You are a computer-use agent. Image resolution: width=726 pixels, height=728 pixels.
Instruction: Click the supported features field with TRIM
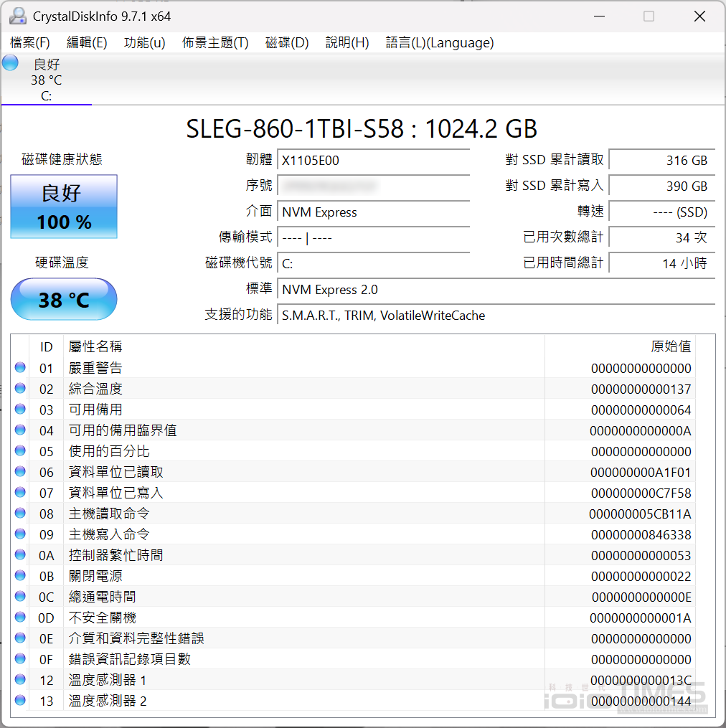tap(496, 316)
